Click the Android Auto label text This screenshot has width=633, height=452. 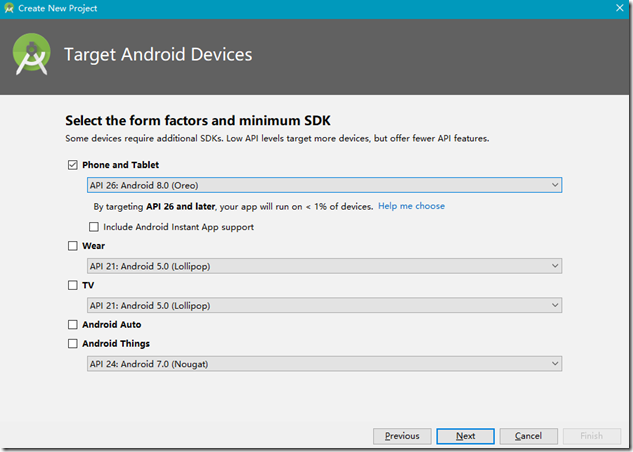[112, 324]
